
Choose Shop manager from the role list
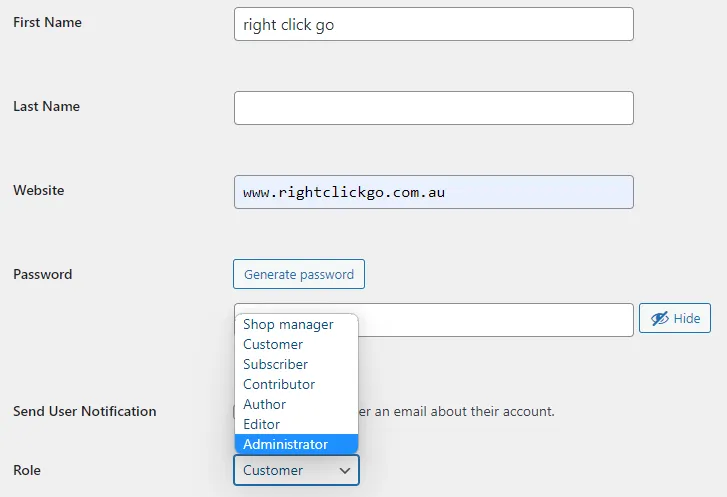(x=288, y=324)
